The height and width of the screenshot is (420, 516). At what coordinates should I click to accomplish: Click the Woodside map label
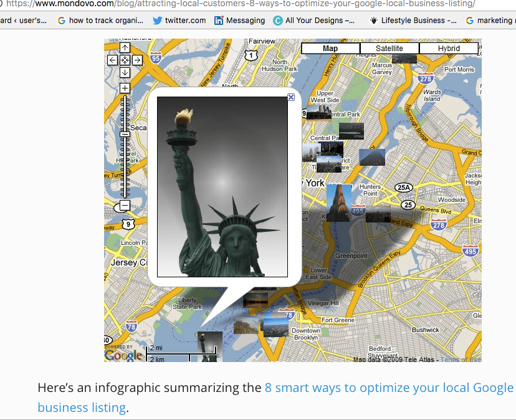pyautogui.click(x=451, y=200)
